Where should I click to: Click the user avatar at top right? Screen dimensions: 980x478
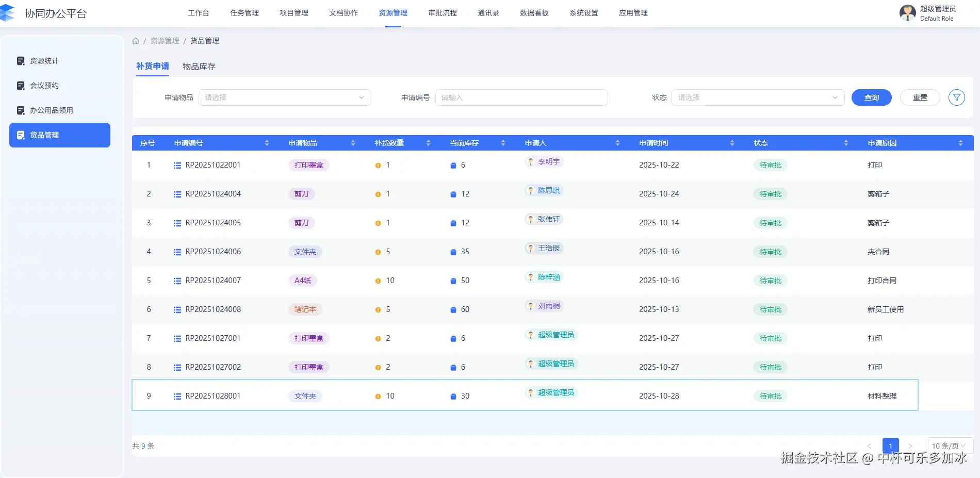(x=907, y=13)
